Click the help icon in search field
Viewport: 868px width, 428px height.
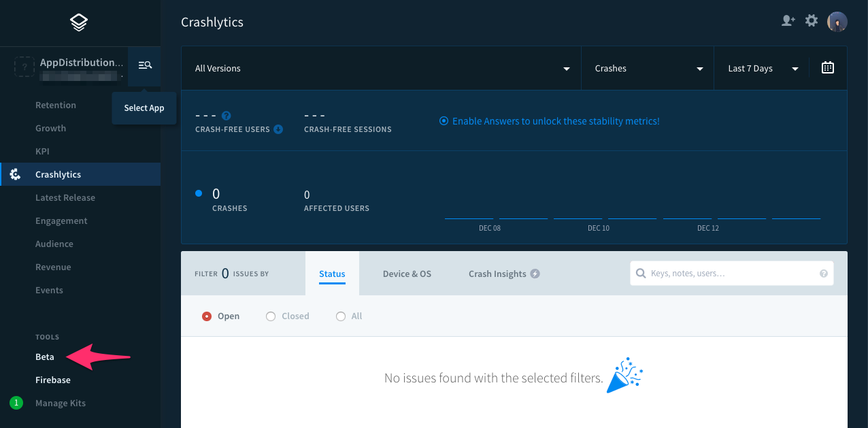tap(824, 274)
